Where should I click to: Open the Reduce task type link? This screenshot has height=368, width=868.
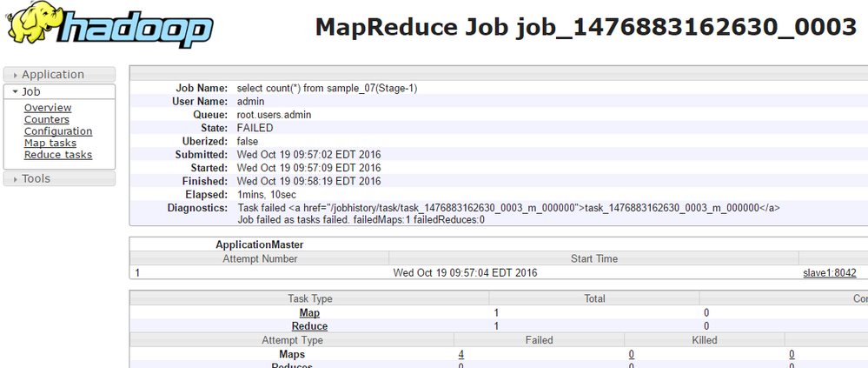(x=309, y=326)
